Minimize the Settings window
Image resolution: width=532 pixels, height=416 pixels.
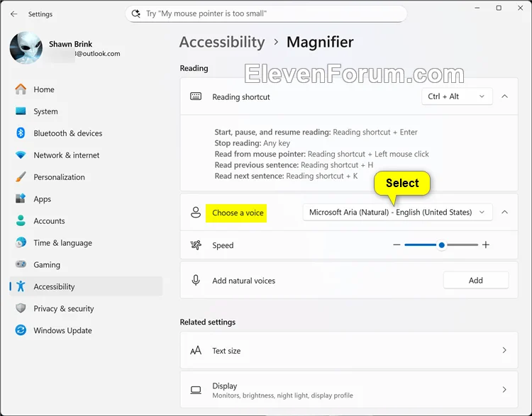tap(477, 8)
